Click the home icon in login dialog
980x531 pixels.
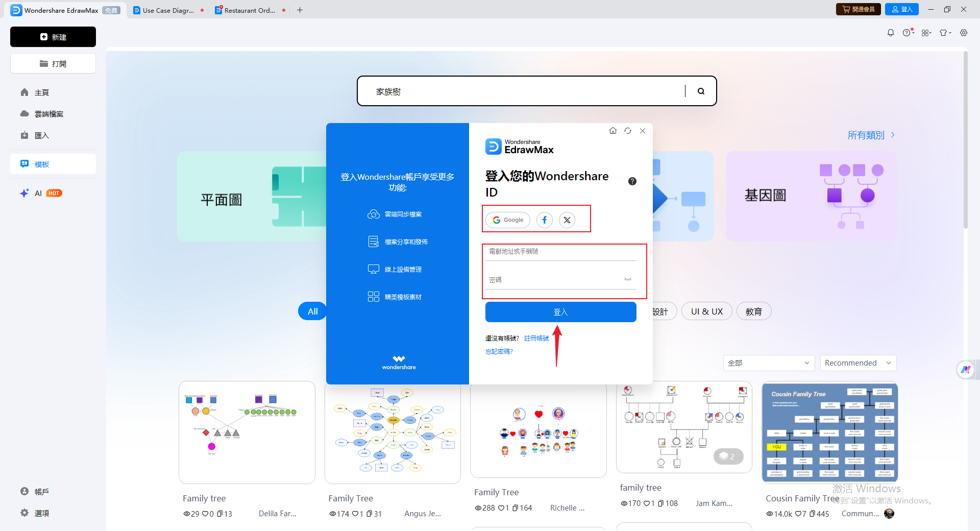coord(613,131)
